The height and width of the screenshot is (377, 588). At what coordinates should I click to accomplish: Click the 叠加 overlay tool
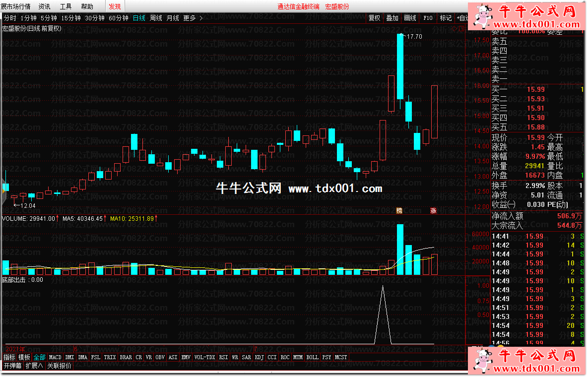pos(392,18)
